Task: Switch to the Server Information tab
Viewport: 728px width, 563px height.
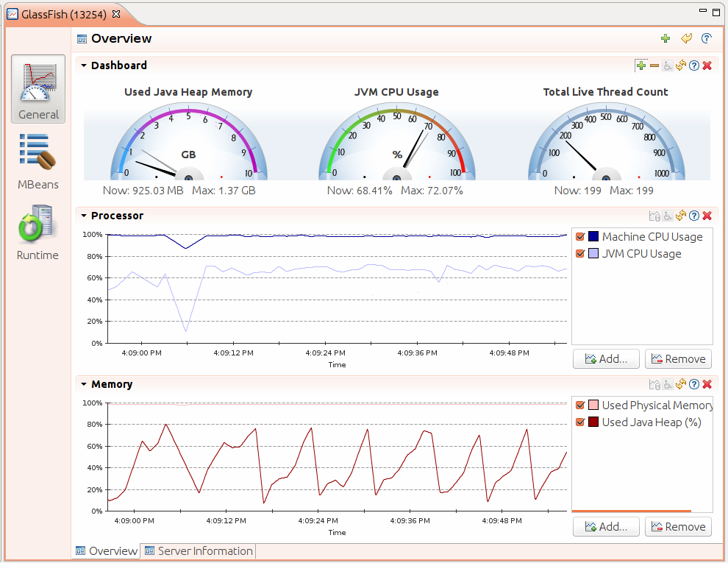Action: 199,551
